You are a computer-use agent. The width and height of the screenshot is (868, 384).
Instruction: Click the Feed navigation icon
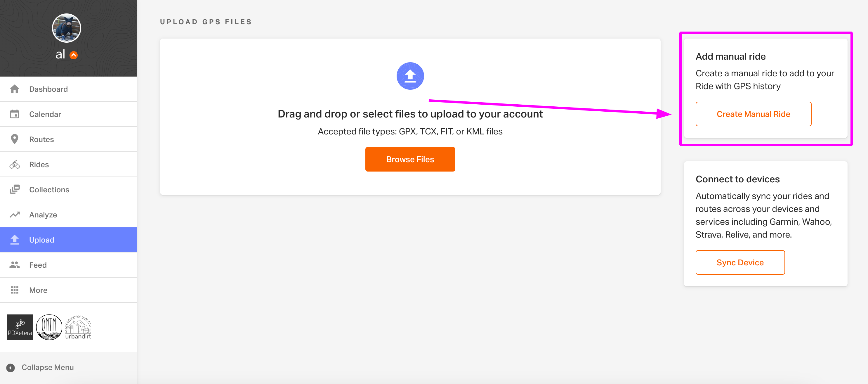(14, 264)
